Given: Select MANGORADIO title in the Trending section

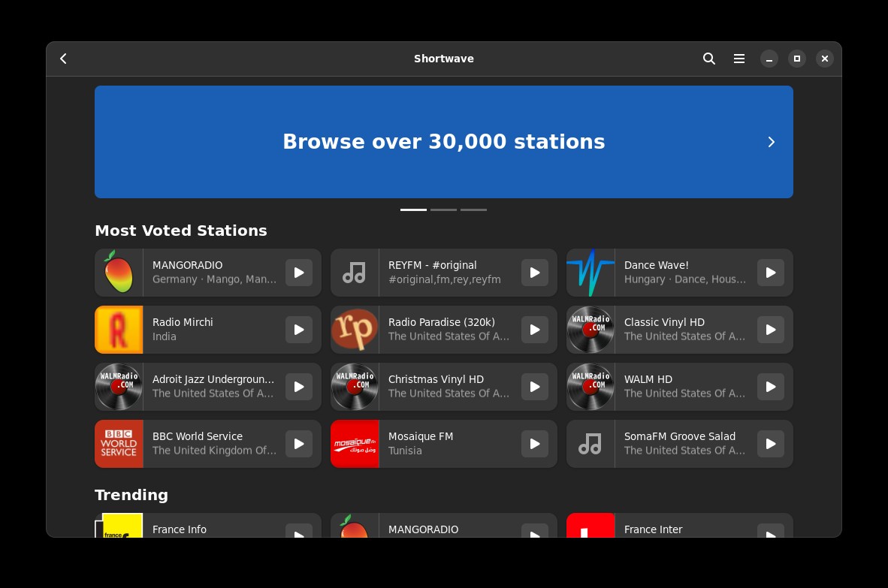Looking at the screenshot, I should tap(424, 529).
